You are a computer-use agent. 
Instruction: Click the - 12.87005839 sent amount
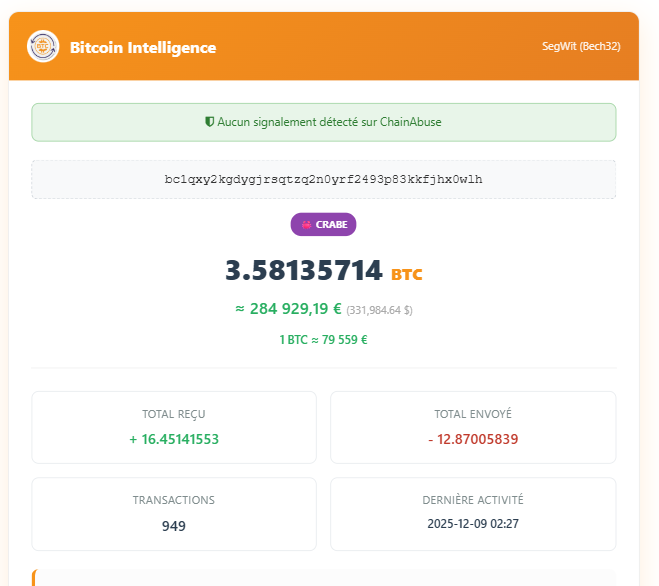[473, 439]
